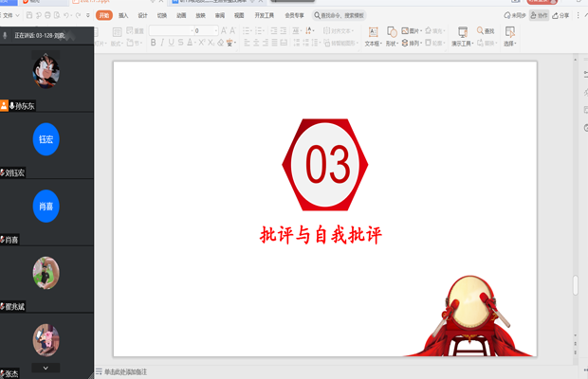Open the Animation (动画) ribbon tab

181,15
